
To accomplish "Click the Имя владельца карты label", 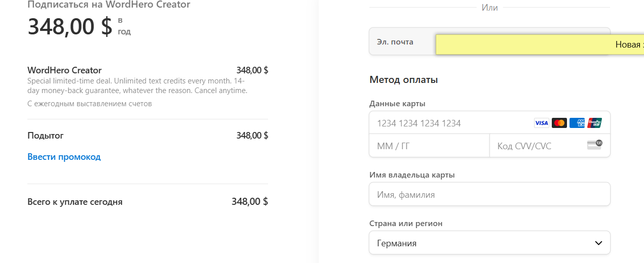I will click(x=412, y=175).
